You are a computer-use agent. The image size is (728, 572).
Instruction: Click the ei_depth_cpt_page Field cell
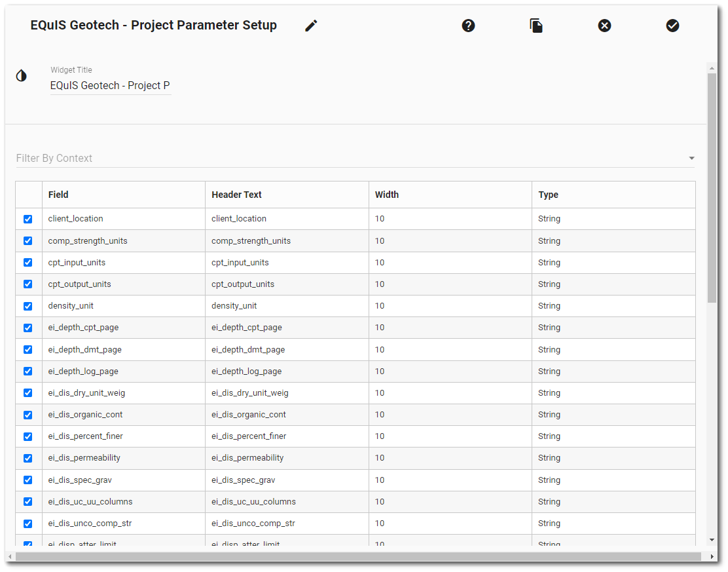pyautogui.click(x=124, y=328)
